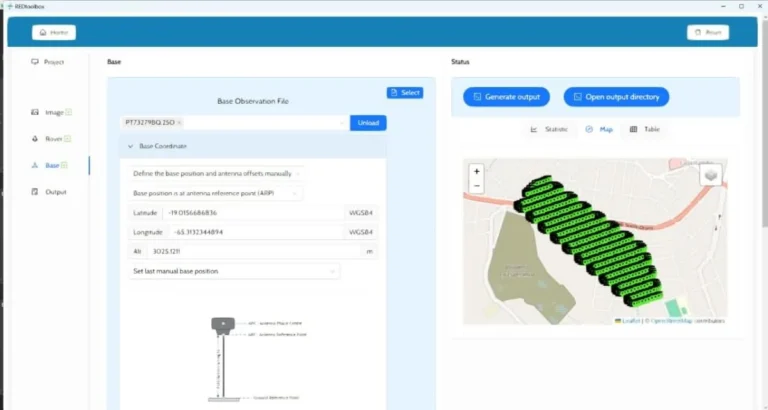This screenshot has width=768, height=410.
Task: Click the WGS84 label beside Longitude
Action: [360, 232]
